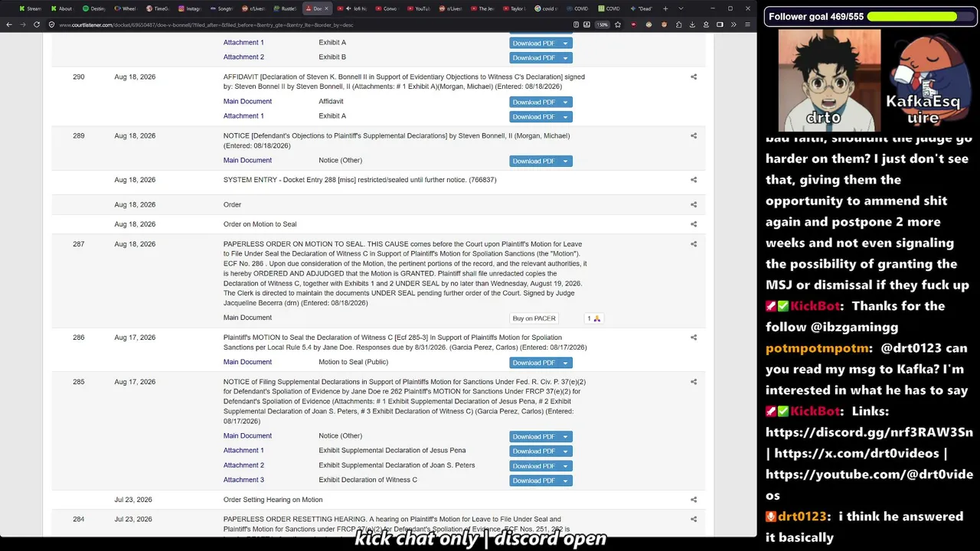This screenshot has width=980, height=551.
Task: Switch to the Destiny Spotify browser tab
Action: click(94, 8)
